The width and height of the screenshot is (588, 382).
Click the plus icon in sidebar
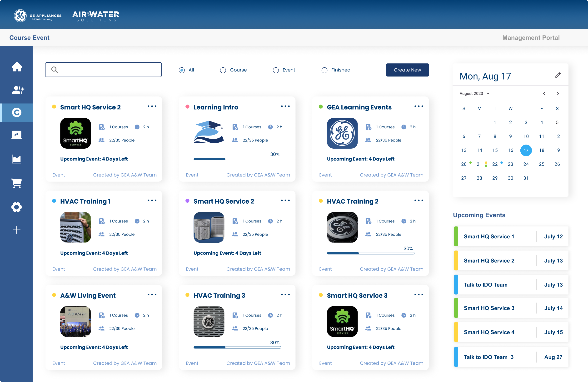click(17, 230)
